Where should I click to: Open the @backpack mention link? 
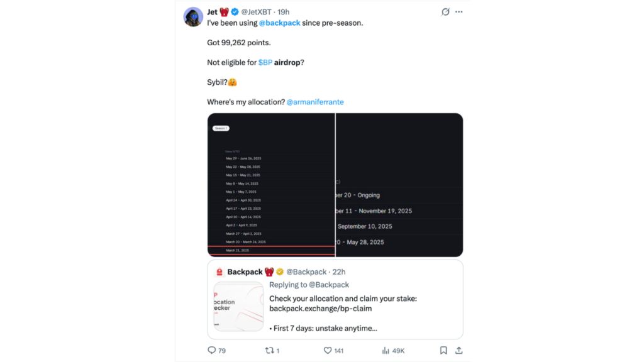(279, 23)
